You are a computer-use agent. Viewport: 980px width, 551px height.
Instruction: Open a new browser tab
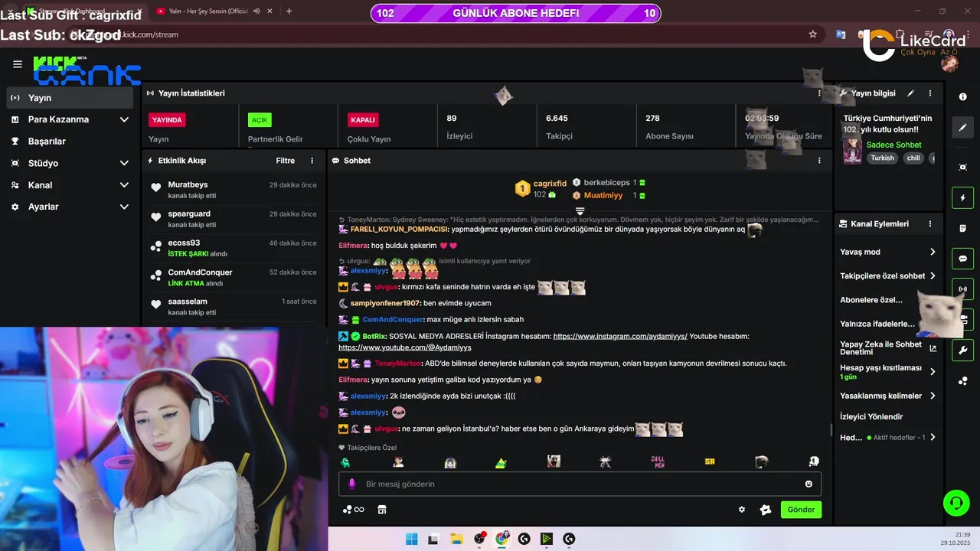point(289,11)
